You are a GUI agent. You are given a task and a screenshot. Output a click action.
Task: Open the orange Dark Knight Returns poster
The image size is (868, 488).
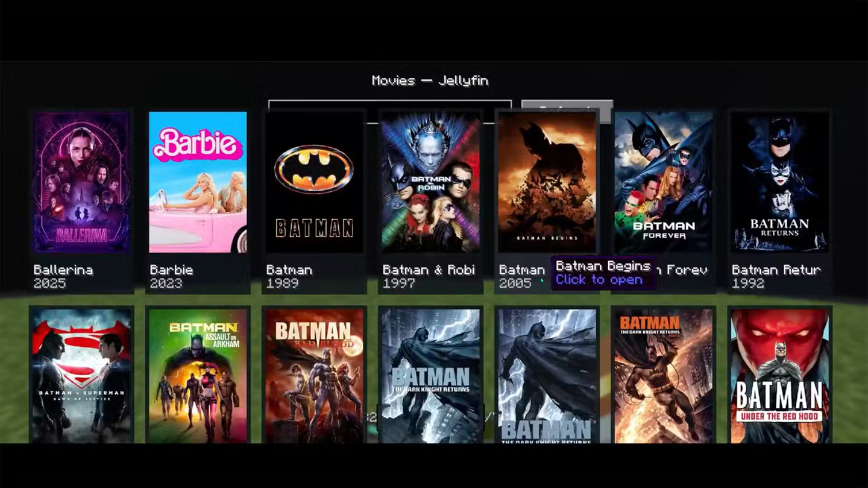point(663,376)
